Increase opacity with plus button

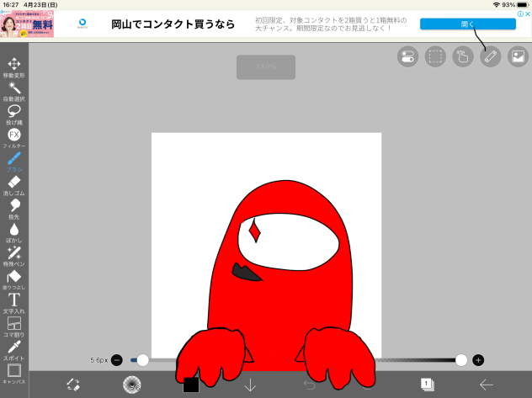pyautogui.click(x=478, y=360)
